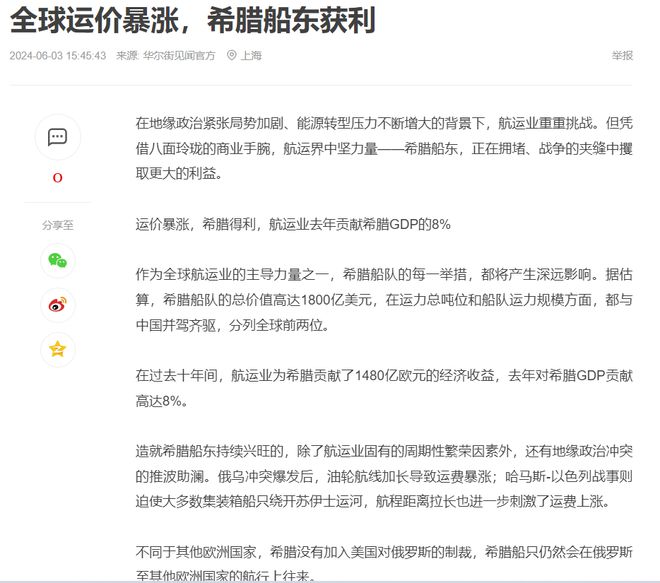Share article to Weibo
The image size is (660, 583).
click(x=58, y=305)
